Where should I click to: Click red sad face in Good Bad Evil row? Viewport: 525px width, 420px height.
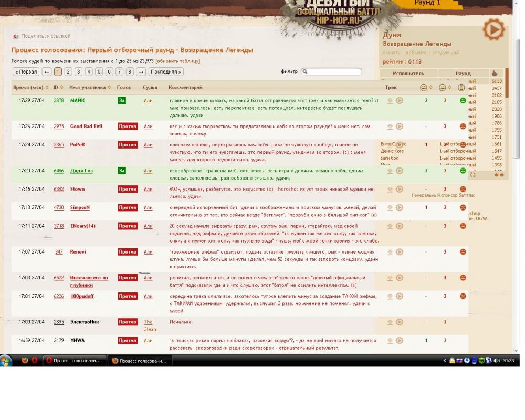[463, 127]
